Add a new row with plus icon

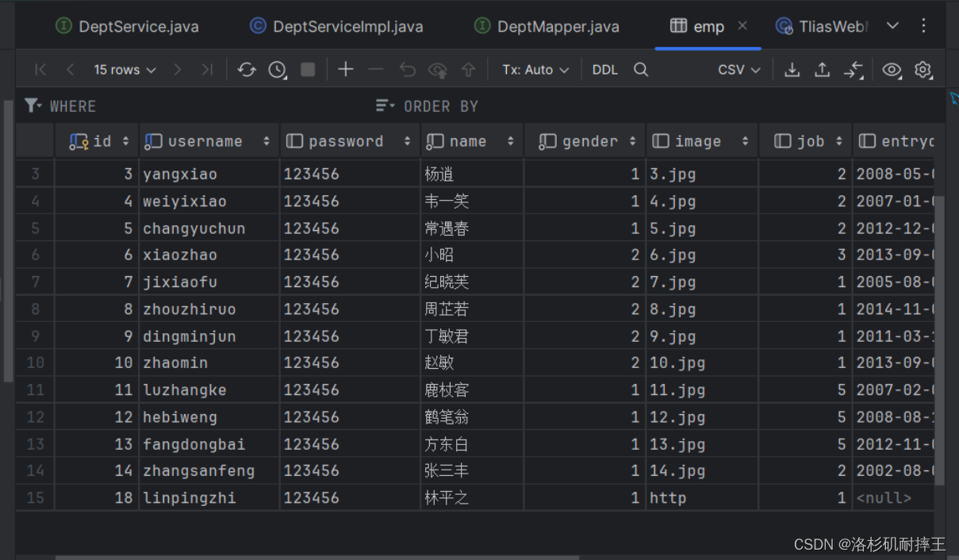[345, 70]
